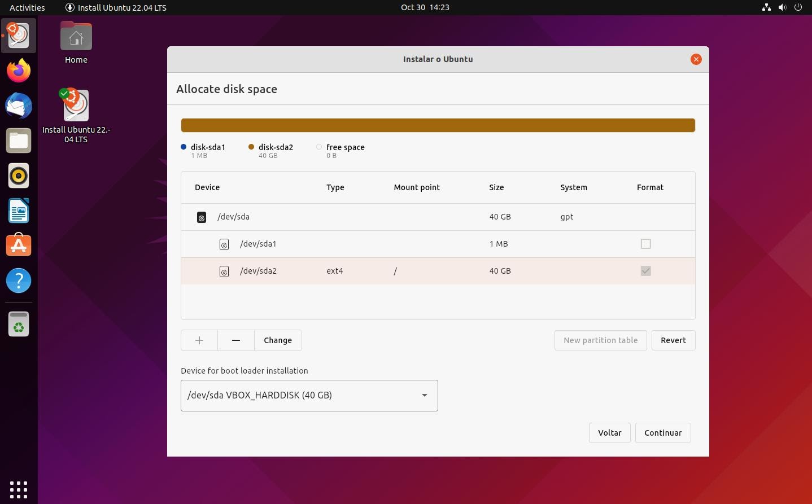The image size is (812, 504).
Task: Click the Change partition button
Action: [x=278, y=340]
